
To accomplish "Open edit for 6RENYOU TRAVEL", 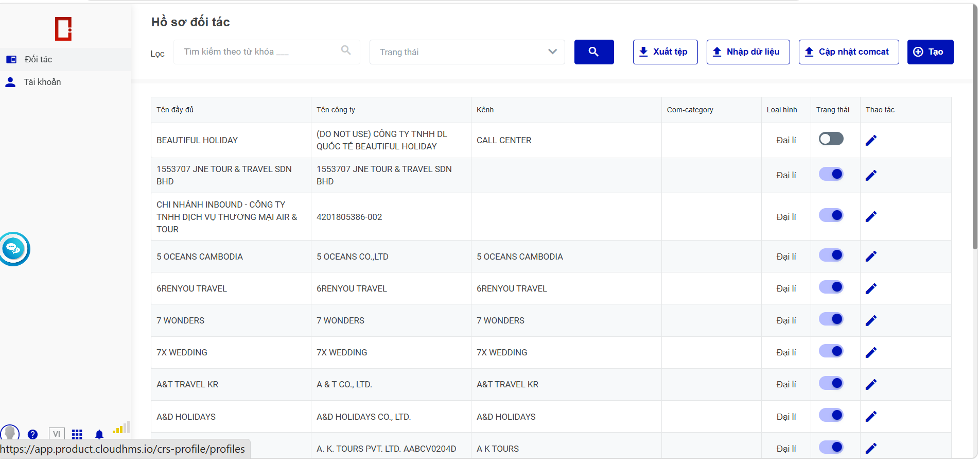I will tap(871, 288).
